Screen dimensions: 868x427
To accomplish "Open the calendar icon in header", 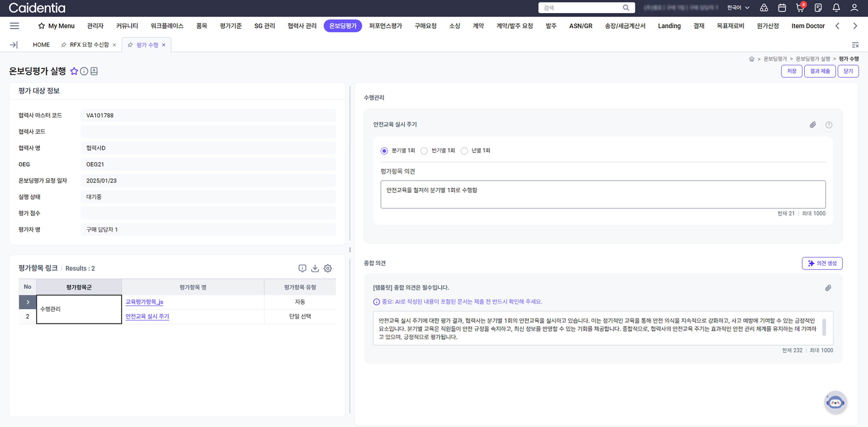I will tap(782, 8).
